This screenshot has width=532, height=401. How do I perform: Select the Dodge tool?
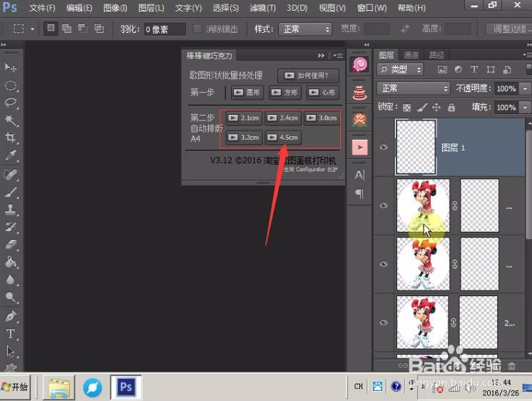[11, 297]
